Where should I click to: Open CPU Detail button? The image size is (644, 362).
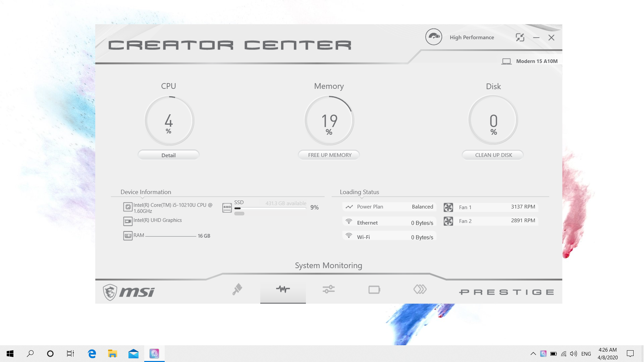168,155
